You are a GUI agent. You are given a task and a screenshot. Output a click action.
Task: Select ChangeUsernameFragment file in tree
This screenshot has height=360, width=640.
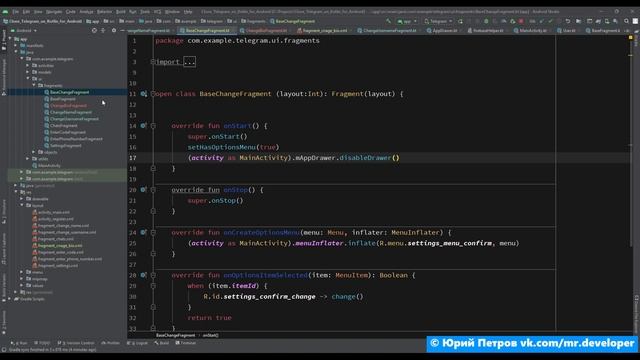[x=74, y=119]
